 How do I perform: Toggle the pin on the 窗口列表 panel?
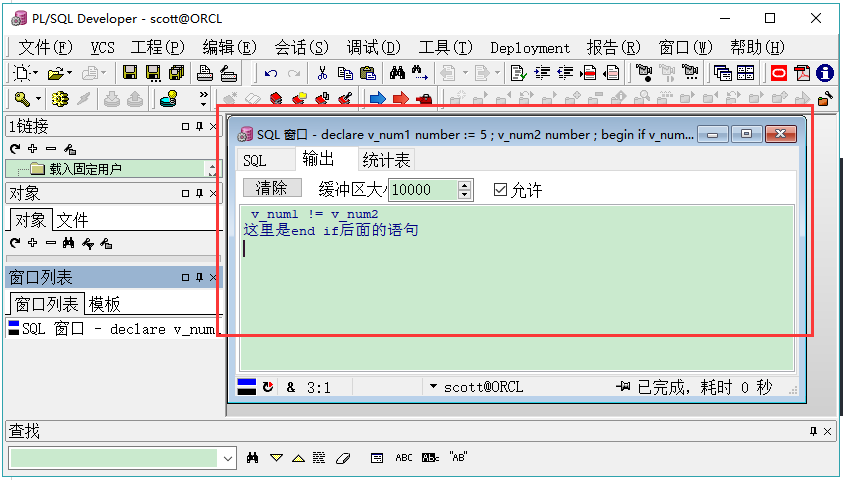click(199, 277)
